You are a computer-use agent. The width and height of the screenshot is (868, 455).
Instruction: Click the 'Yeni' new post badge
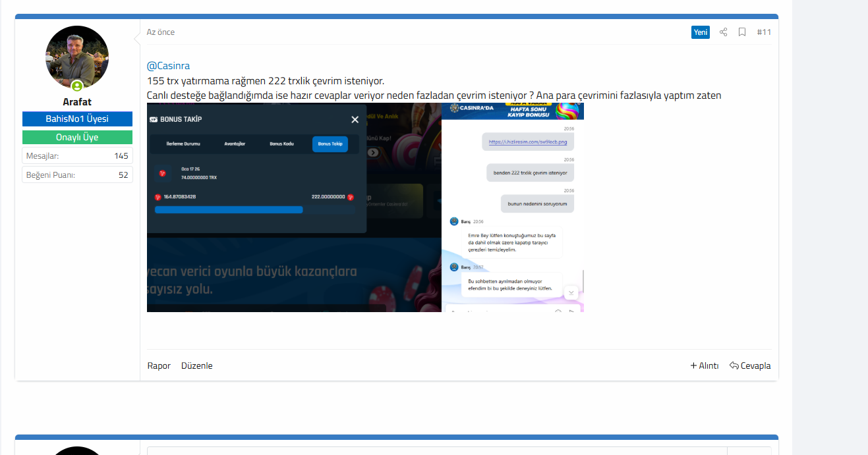701,32
